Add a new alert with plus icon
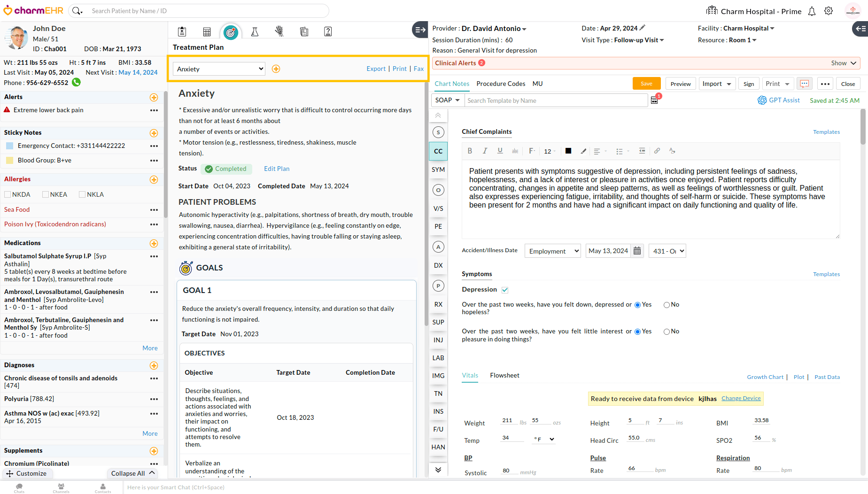The height and width of the screenshot is (494, 868). pyautogui.click(x=154, y=97)
